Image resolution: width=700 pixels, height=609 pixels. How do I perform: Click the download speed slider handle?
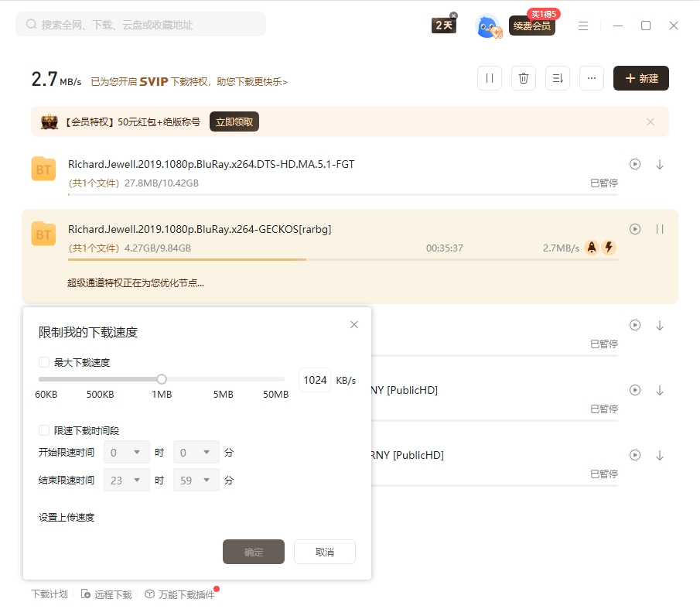[162, 379]
